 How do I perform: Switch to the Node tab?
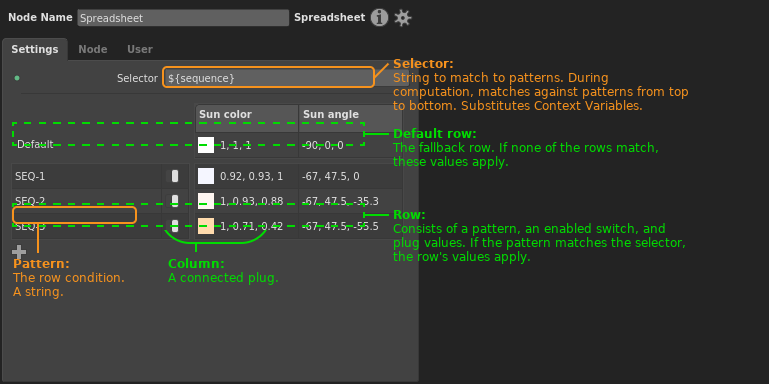(x=93, y=49)
